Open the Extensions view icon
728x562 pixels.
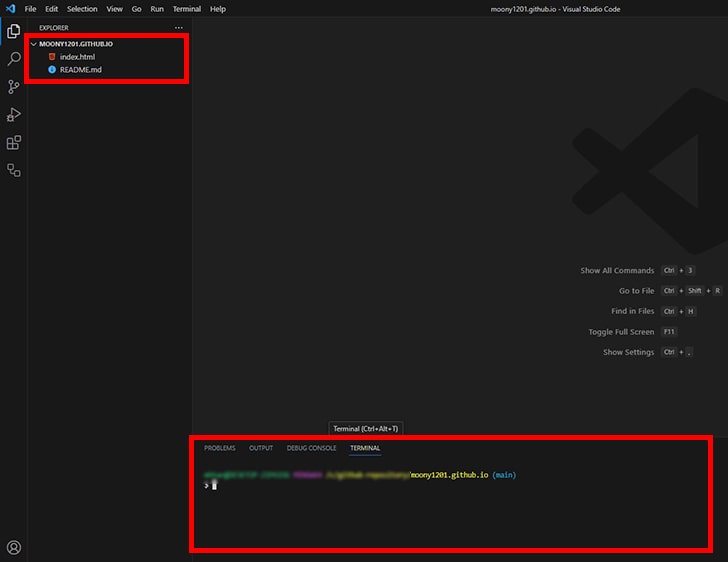coord(14,143)
